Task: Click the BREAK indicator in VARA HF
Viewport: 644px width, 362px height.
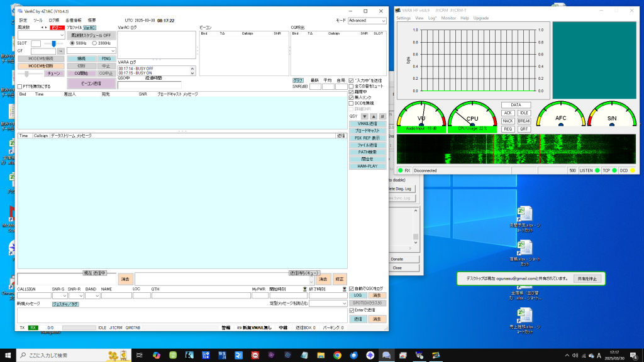Action: coord(525,121)
